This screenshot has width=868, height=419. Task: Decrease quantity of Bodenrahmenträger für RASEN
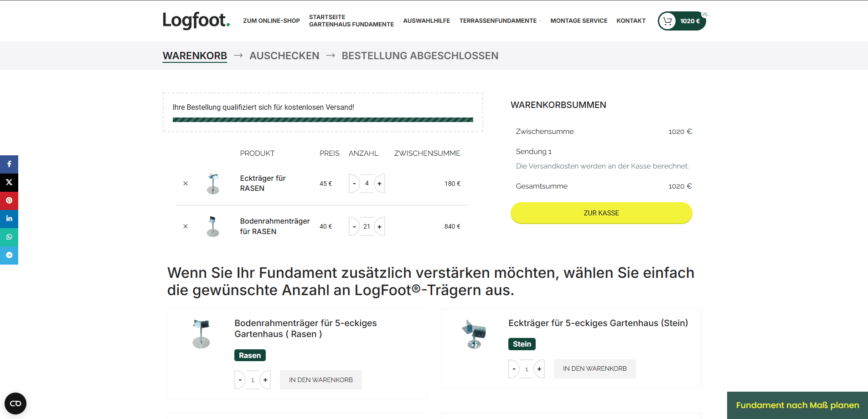click(x=354, y=226)
